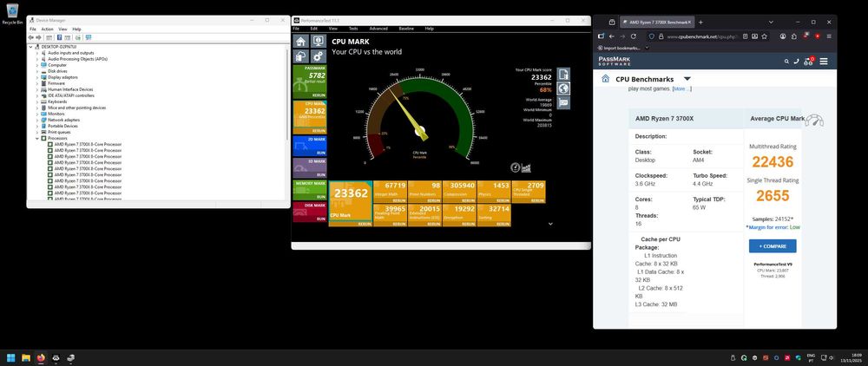Screen dimensions: 868x366
Task: Click the certificate icon below the globe
Action: click(563, 102)
